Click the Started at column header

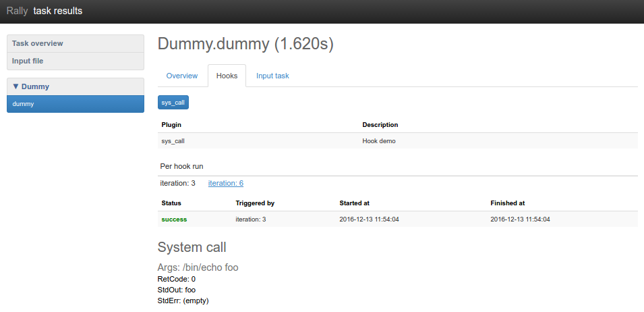click(354, 203)
